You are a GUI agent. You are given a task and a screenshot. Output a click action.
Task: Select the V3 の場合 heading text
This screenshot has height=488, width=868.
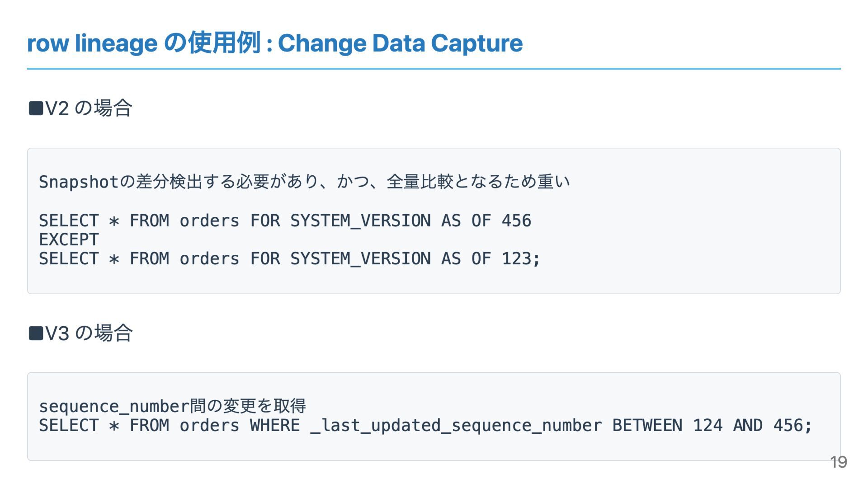(89, 333)
